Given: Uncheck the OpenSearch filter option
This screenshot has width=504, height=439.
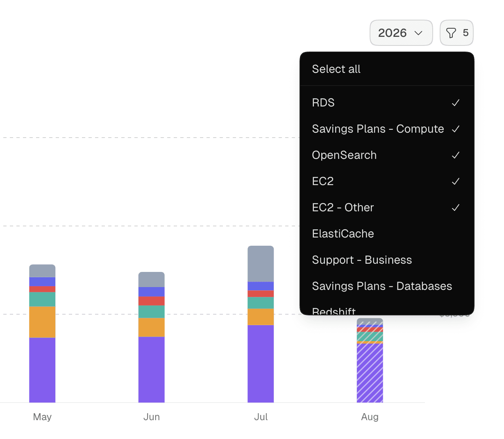Looking at the screenshot, I should point(387,155).
